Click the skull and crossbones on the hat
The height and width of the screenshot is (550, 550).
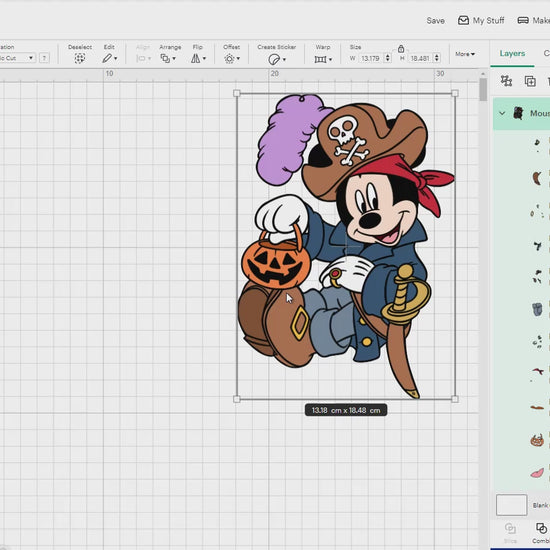348,140
